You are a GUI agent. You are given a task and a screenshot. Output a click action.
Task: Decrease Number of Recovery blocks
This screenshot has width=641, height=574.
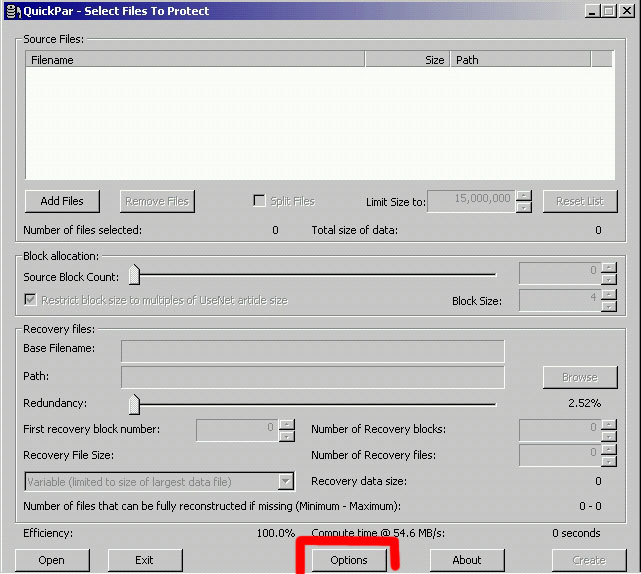(x=609, y=436)
